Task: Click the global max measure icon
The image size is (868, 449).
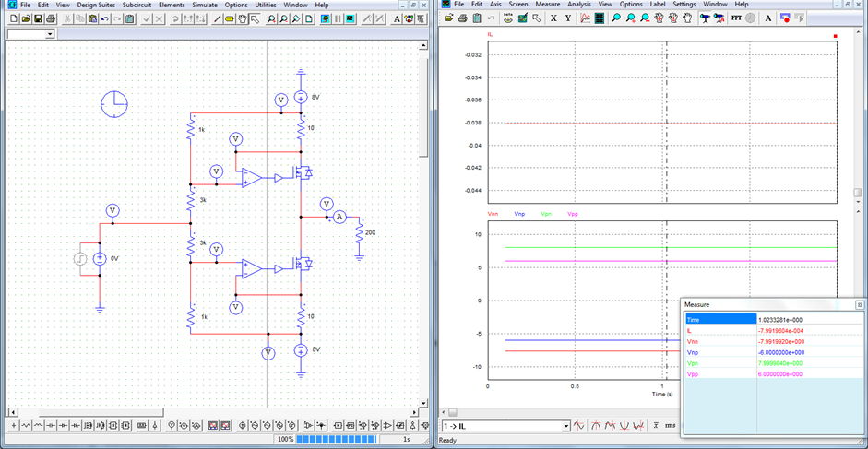Action: tap(596, 426)
